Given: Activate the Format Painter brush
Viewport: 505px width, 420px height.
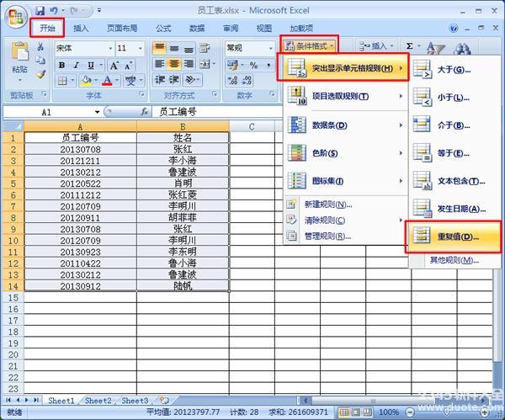Looking at the screenshot, I should pyautogui.click(x=40, y=74).
